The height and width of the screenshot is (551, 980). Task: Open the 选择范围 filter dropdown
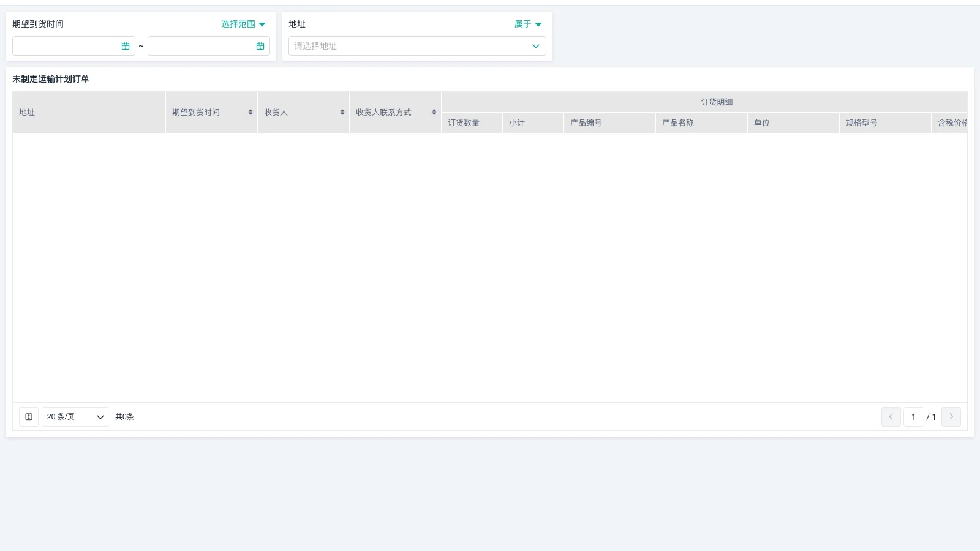[243, 24]
